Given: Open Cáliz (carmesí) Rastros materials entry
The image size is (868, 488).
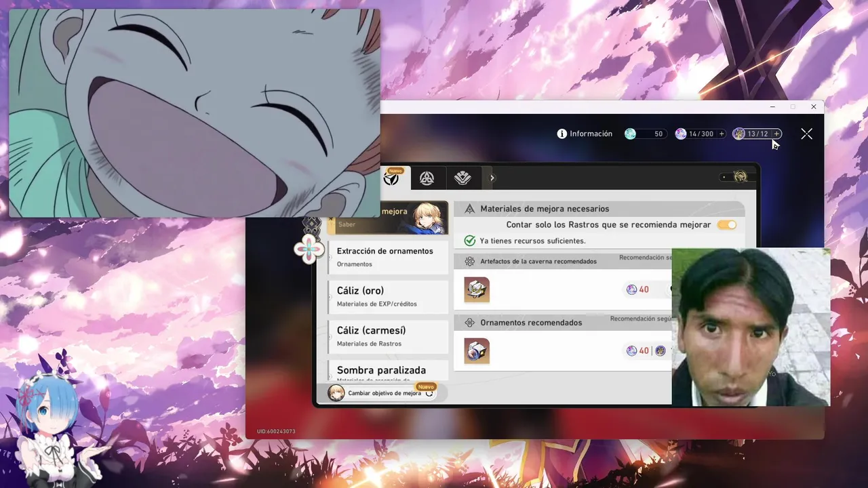Looking at the screenshot, I should [x=388, y=337].
